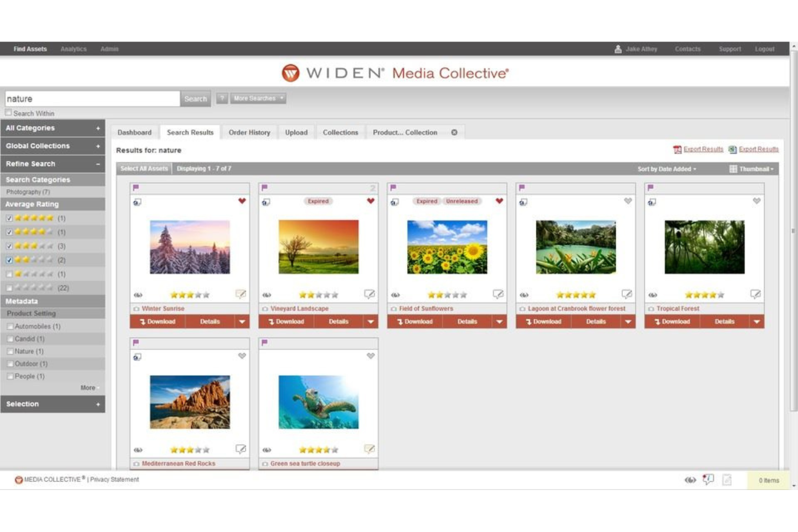Click the purple flag on Vineyard Landscape card
The height and width of the screenshot is (532, 798).
[x=264, y=188]
